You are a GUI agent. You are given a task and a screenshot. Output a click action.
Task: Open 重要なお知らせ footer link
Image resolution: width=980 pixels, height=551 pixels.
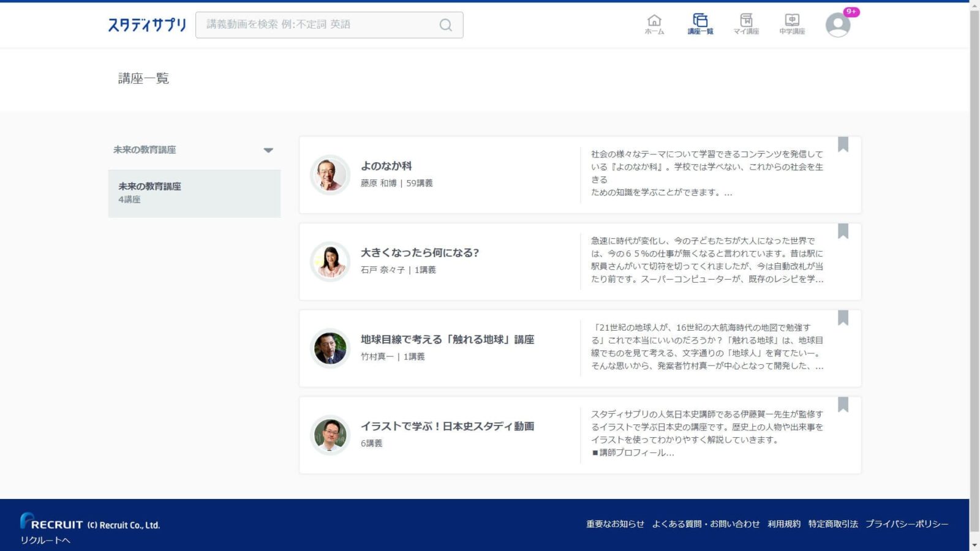[x=615, y=524]
